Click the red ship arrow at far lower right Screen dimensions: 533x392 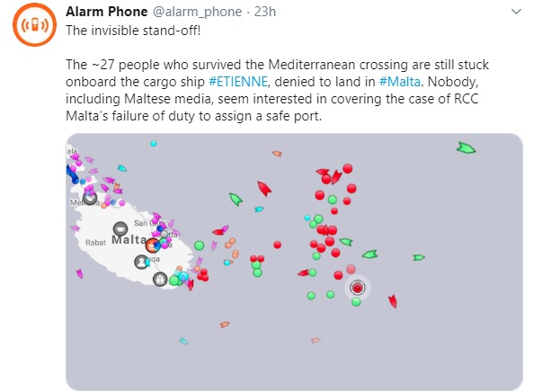(x=393, y=301)
